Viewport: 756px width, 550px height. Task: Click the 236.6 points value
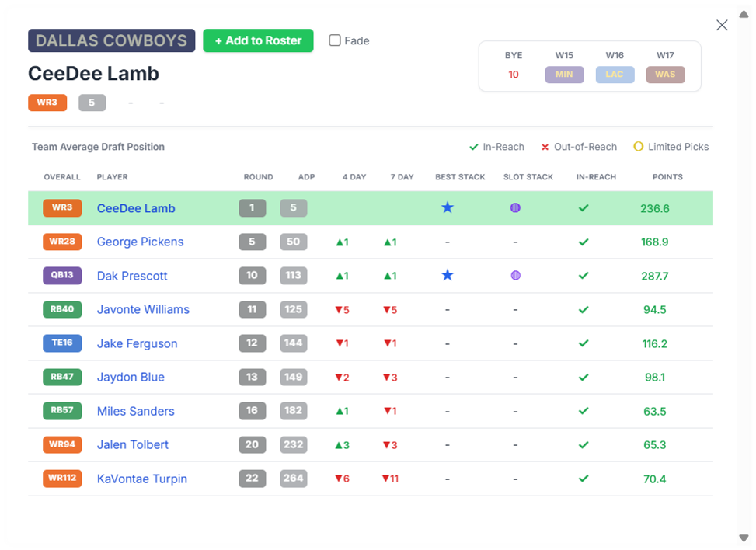coord(655,209)
